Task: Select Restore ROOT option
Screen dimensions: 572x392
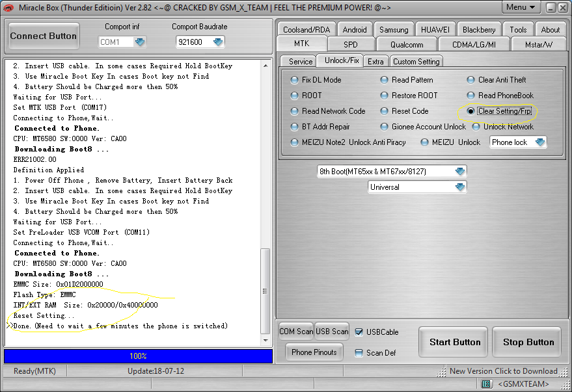Action: (384, 96)
